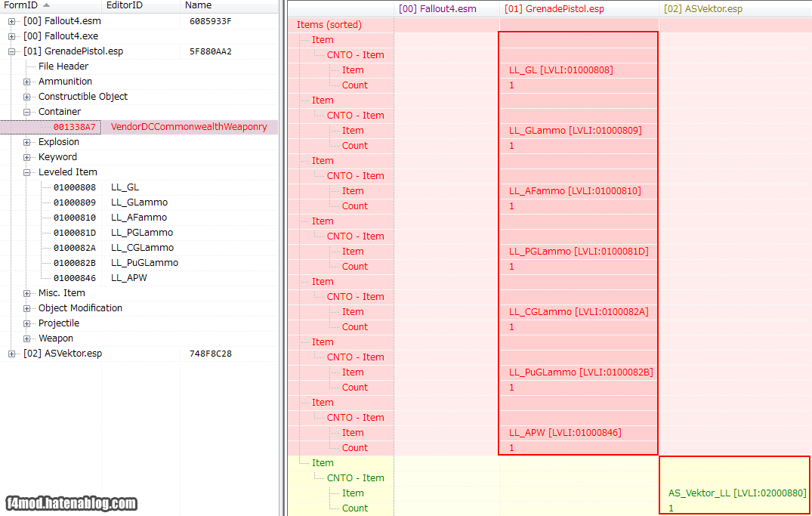Click the LL_PuGLammo [LVLI:0100082B] value

coord(581,372)
